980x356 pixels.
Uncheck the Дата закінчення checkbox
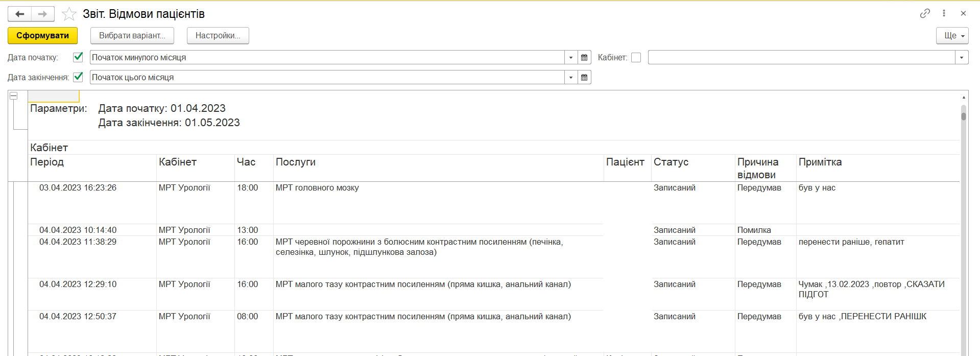78,77
